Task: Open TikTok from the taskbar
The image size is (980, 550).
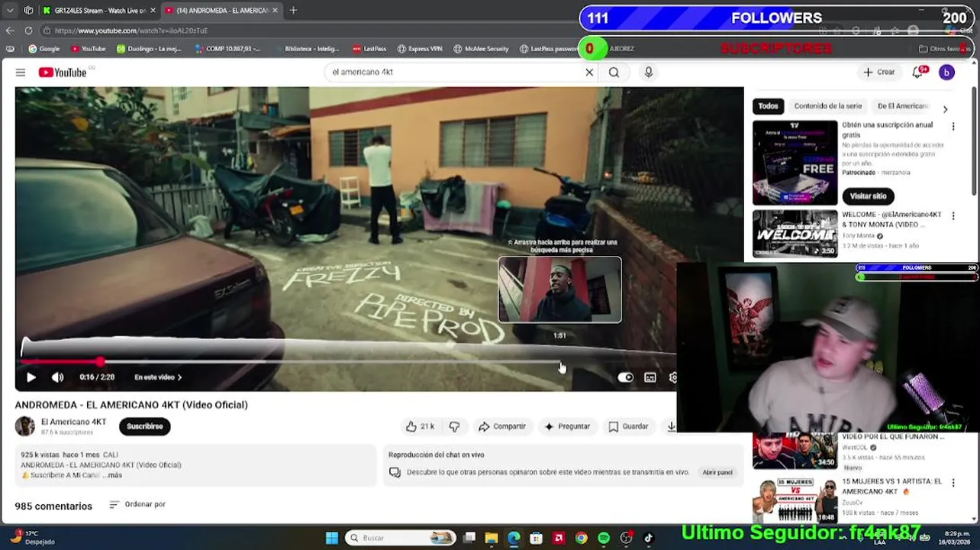Action: click(x=649, y=538)
